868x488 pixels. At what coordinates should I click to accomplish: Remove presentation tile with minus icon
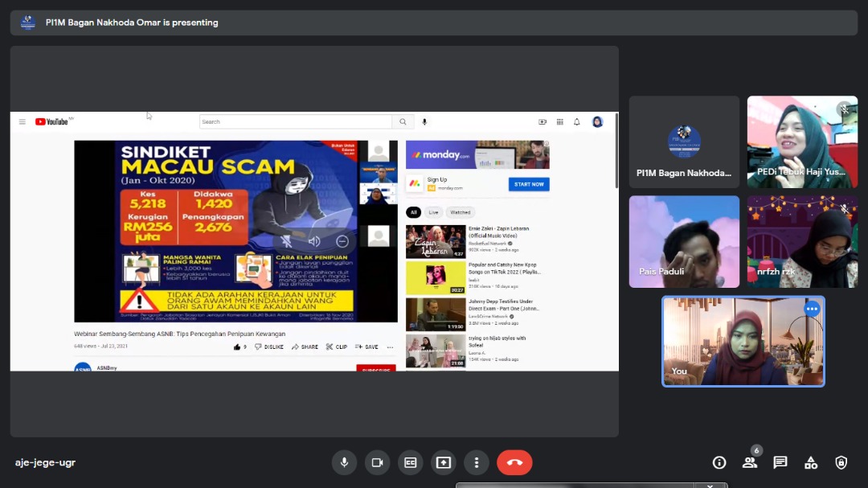click(x=342, y=241)
